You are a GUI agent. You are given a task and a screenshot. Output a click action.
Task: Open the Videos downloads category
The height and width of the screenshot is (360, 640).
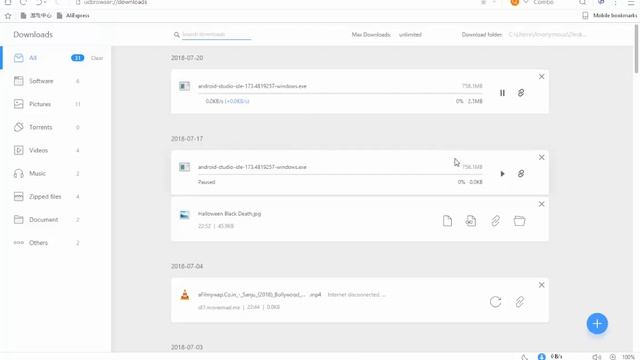coord(56,150)
